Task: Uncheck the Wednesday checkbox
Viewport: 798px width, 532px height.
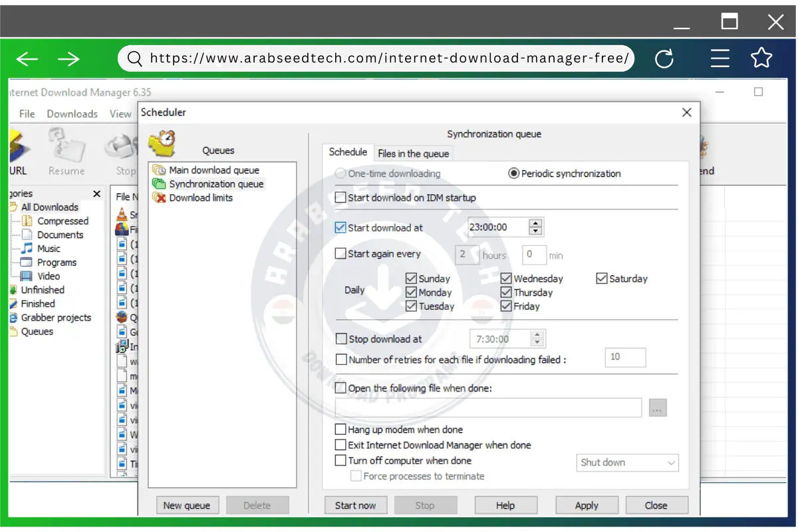Action: (507, 279)
